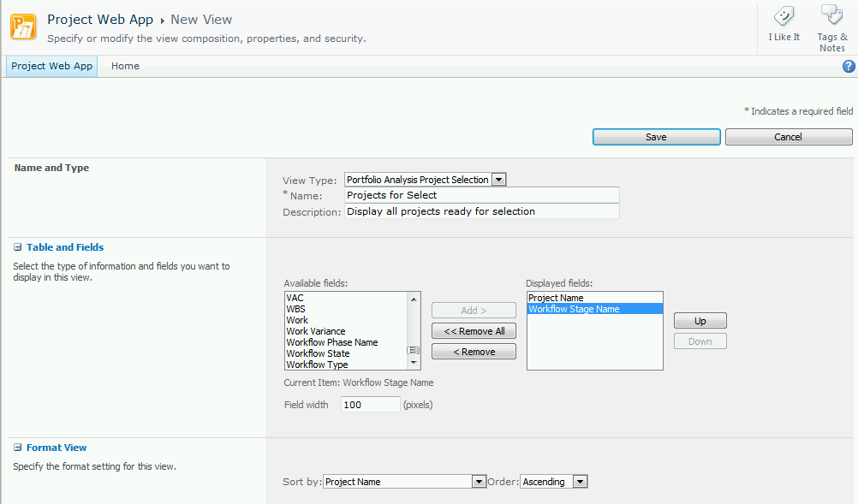The width and height of the screenshot is (858, 504).
Task: Click the Name input field
Action: click(482, 195)
